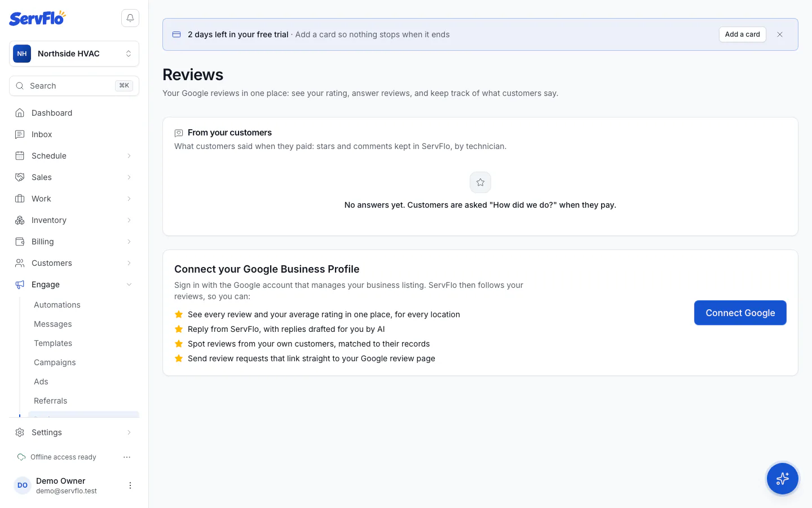Click the Work briefcase icon
The height and width of the screenshot is (508, 812).
click(20, 199)
